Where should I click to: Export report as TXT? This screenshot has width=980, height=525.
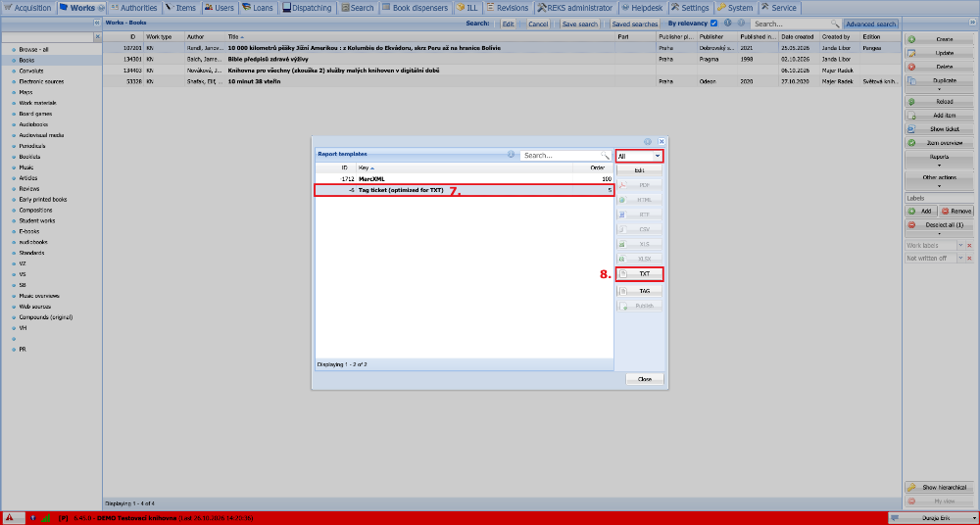[x=639, y=273]
